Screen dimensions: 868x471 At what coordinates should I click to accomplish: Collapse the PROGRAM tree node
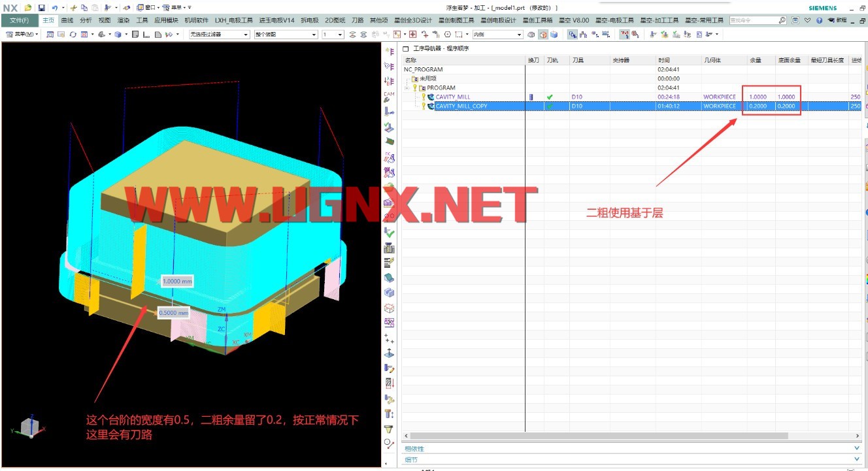407,88
